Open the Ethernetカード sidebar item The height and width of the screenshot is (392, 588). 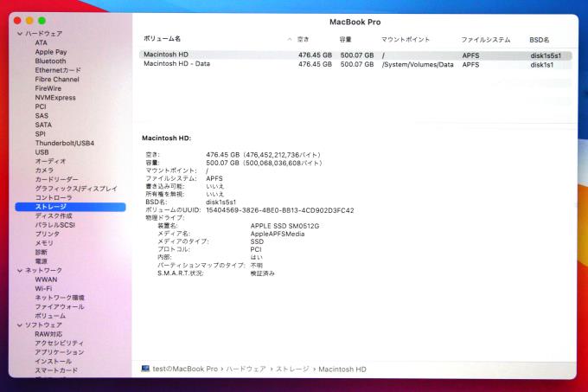pyautogui.click(x=58, y=70)
